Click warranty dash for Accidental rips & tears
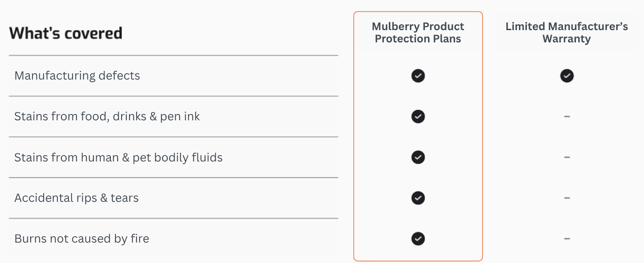The height and width of the screenshot is (263, 644). pyautogui.click(x=567, y=198)
